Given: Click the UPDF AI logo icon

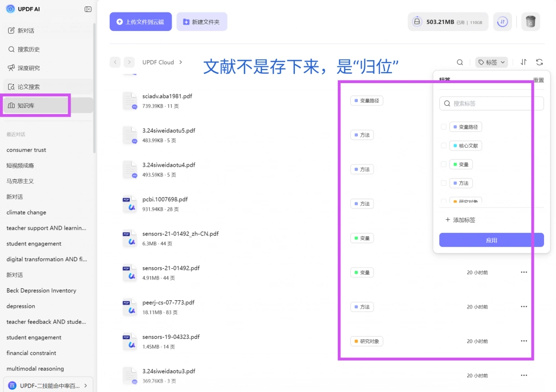Looking at the screenshot, I should pyautogui.click(x=11, y=9).
